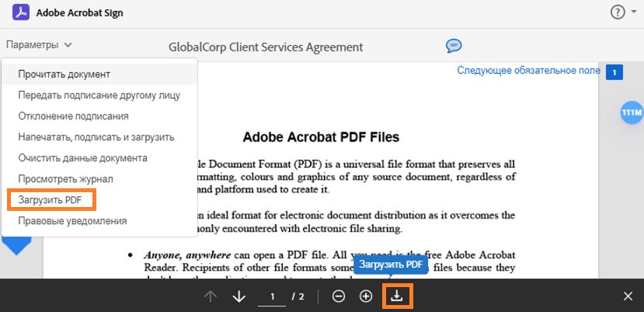The image size is (644, 312).
Task: Expand the arrow next to help icon
Action: click(x=633, y=12)
